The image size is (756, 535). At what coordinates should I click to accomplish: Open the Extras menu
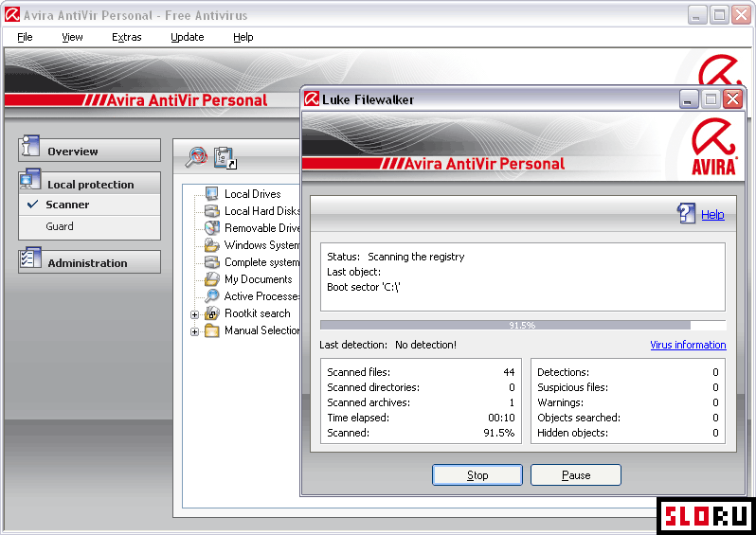pos(126,37)
